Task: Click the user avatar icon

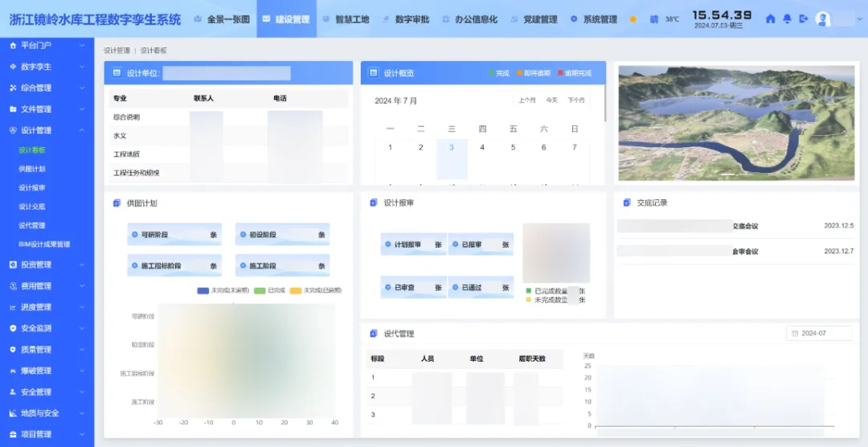Action: pyautogui.click(x=823, y=18)
